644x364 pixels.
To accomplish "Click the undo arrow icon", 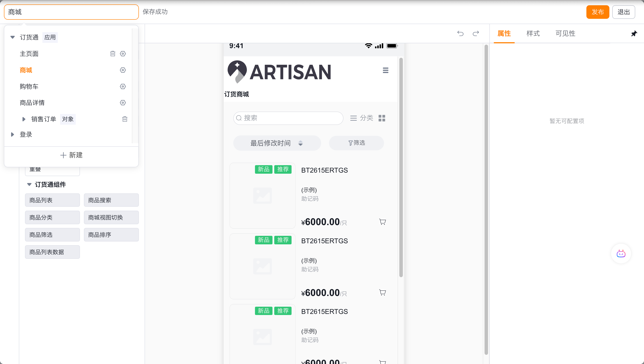I will click(460, 33).
